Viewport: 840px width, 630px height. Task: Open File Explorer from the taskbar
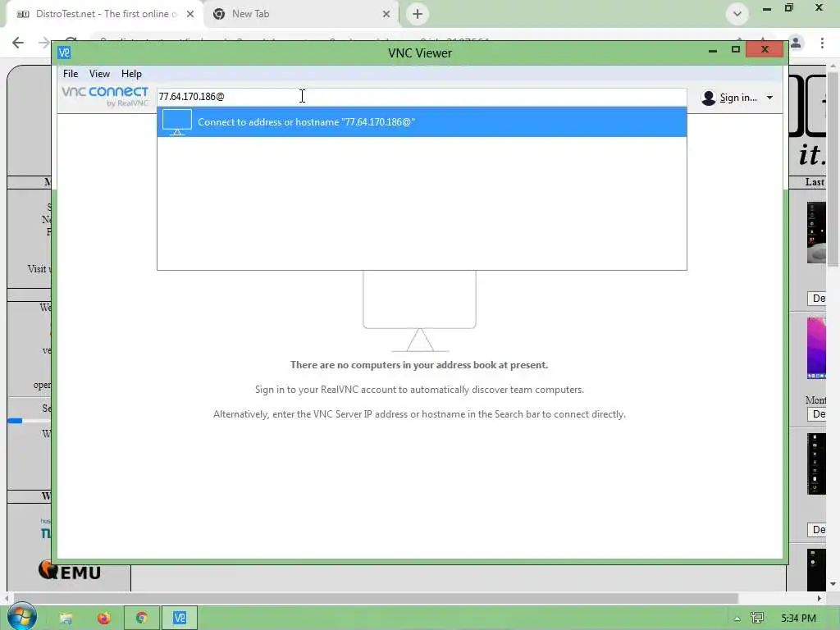66,619
